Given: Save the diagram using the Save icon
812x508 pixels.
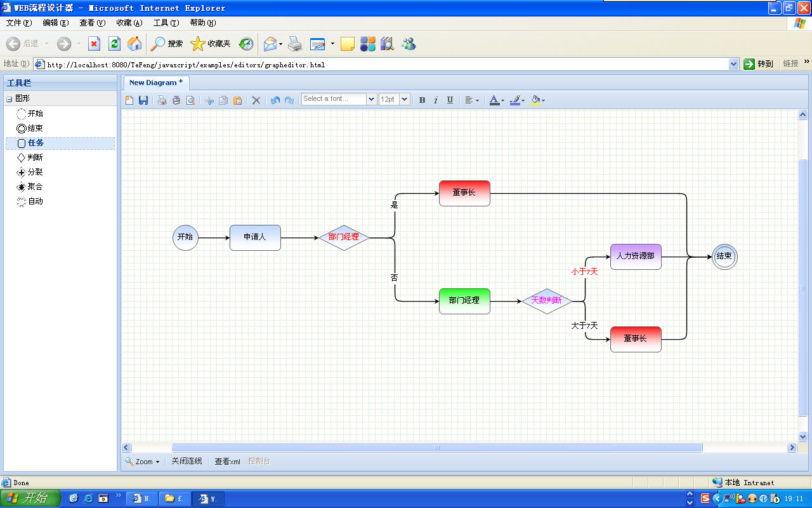Looking at the screenshot, I should (143, 100).
